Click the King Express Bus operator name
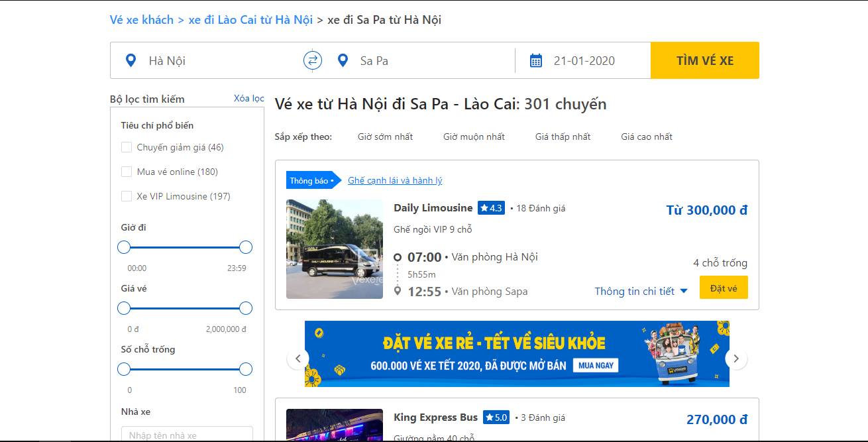 click(x=435, y=417)
